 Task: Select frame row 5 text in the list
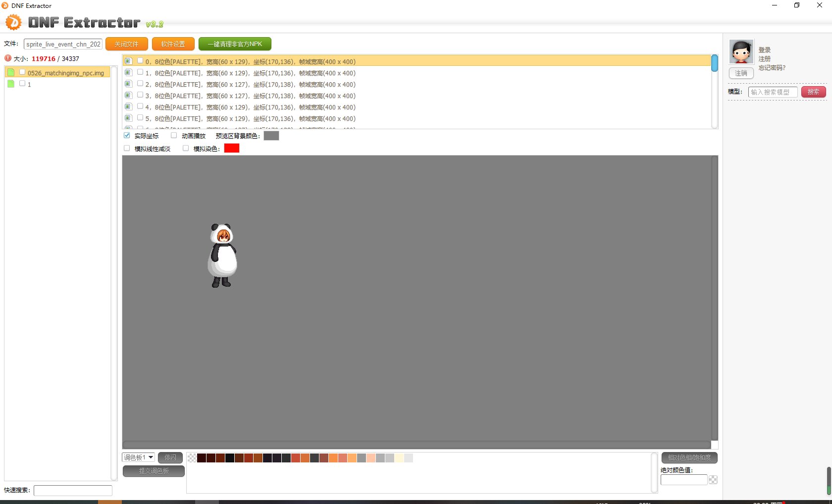[x=251, y=118]
